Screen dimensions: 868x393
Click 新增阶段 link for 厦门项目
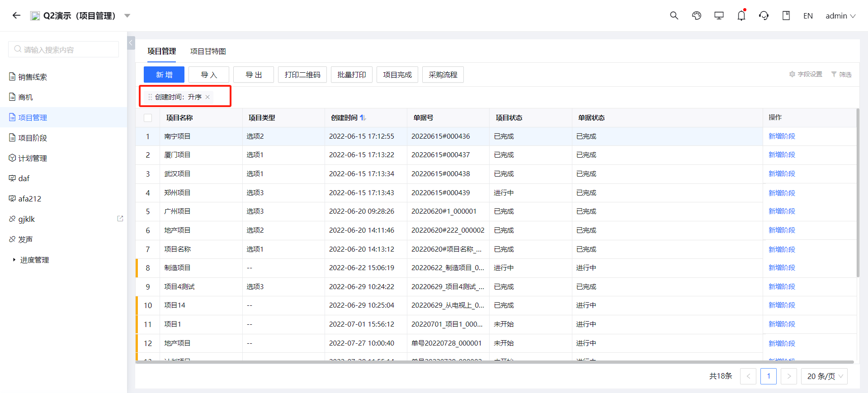pyautogui.click(x=782, y=154)
